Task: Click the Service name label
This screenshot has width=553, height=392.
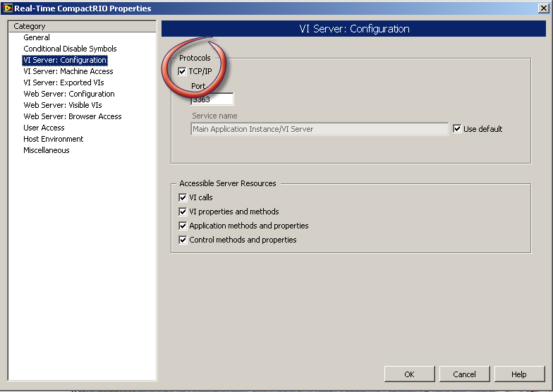Action: 214,116
